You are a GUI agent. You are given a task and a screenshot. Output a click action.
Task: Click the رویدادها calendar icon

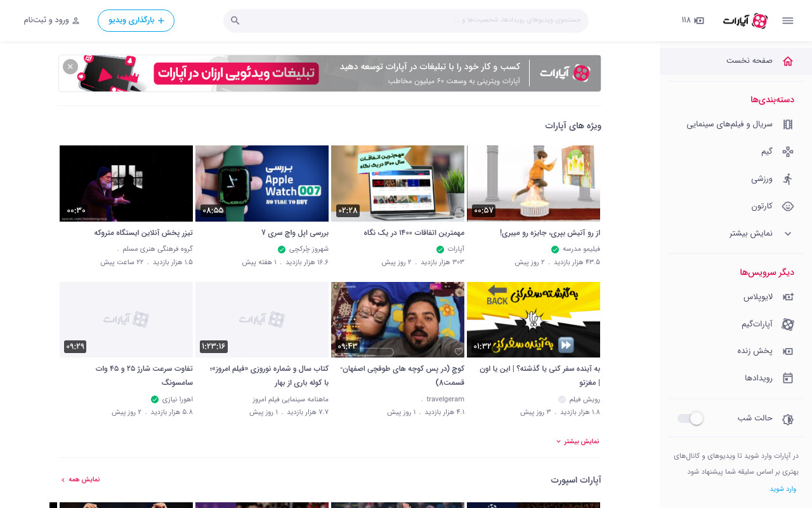coord(788,378)
